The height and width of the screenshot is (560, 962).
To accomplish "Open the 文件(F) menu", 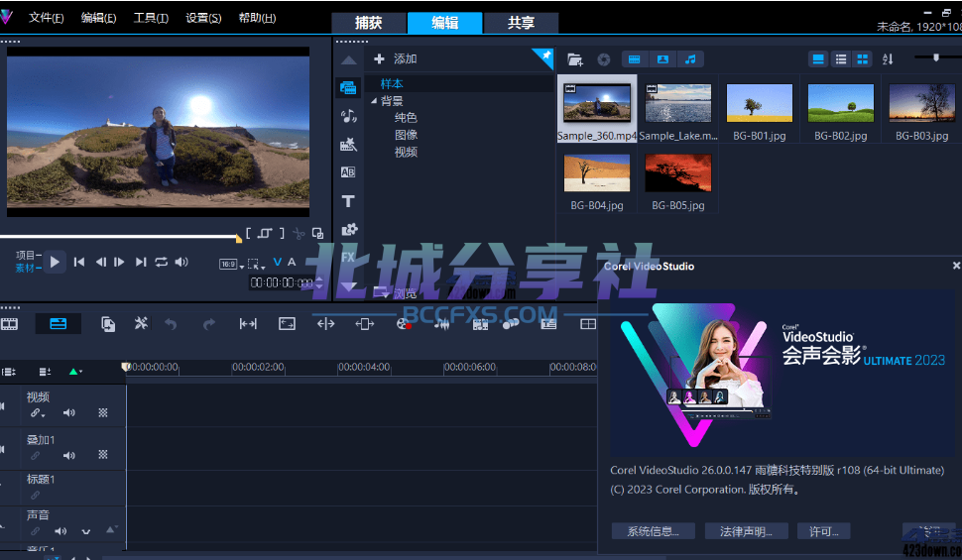I will (46, 18).
